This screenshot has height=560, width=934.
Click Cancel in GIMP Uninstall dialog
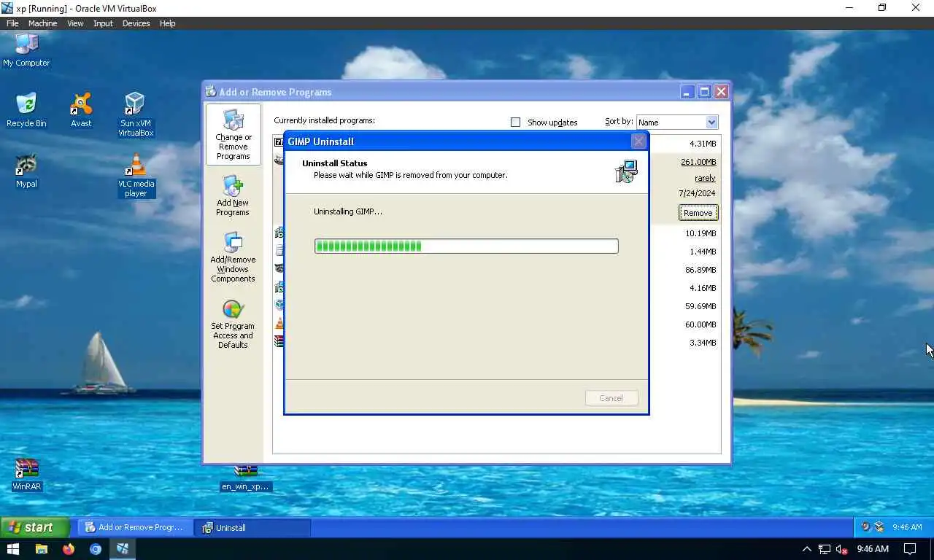pos(611,398)
